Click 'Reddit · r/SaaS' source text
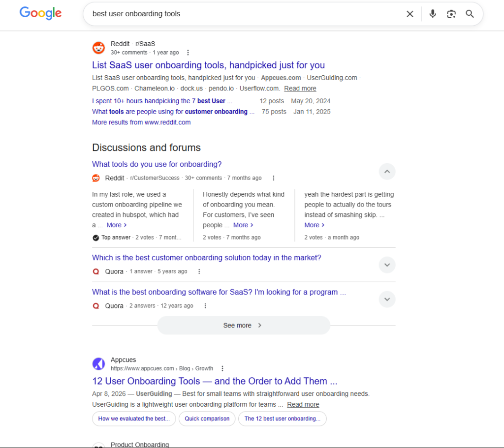Screen dimensions: 504x448 [133, 44]
